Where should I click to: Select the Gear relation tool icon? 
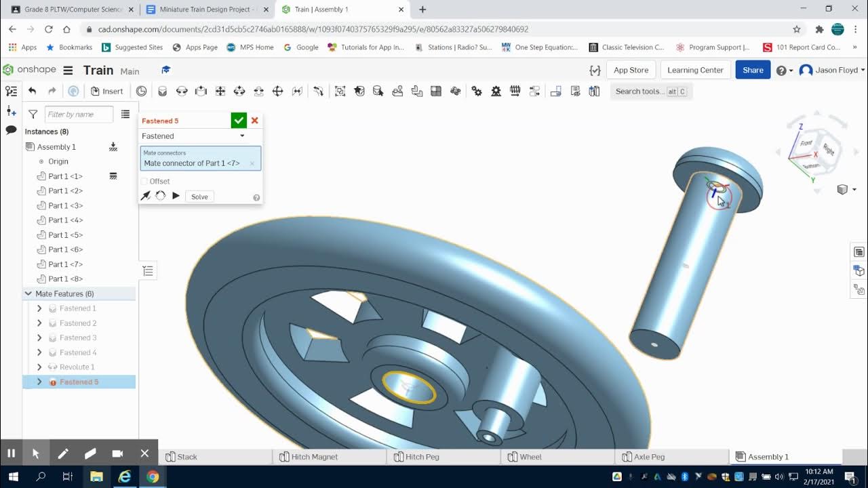click(477, 91)
